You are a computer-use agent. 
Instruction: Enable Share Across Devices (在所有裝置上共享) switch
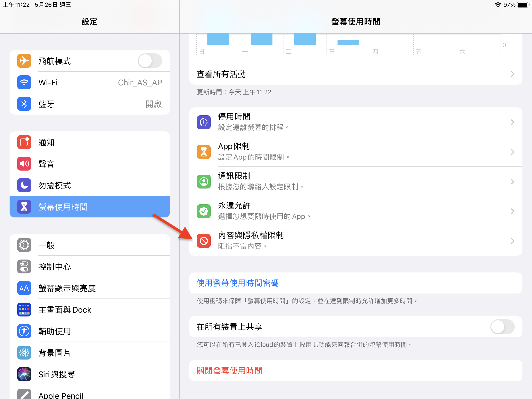pyautogui.click(x=502, y=327)
